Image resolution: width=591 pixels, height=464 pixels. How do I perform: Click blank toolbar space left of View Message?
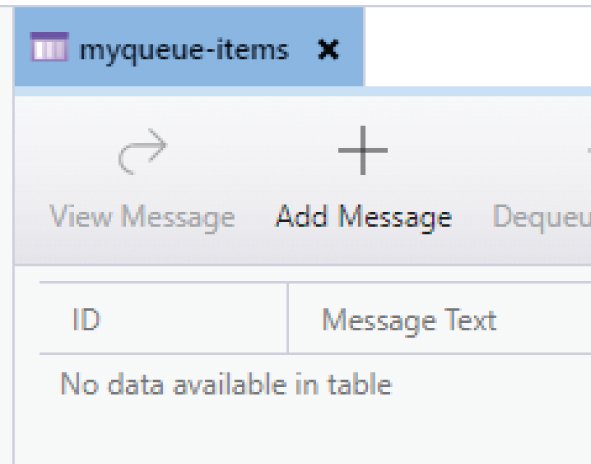(30, 180)
